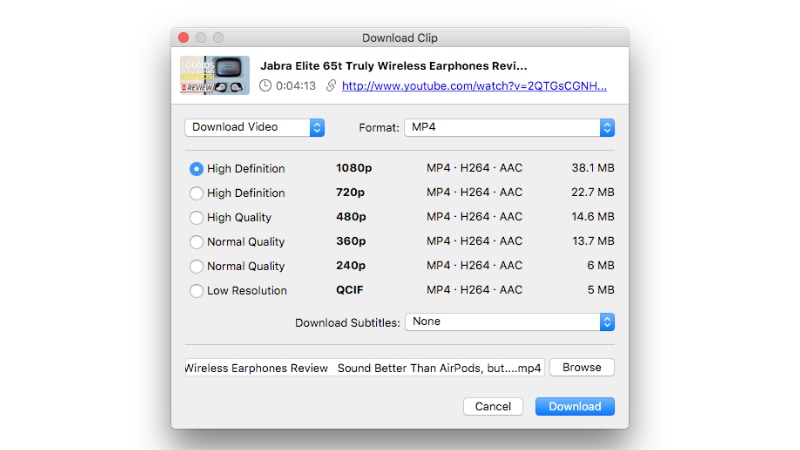Viewport: 800px width, 450px height.
Task: Click the Browse button
Action: click(x=582, y=367)
